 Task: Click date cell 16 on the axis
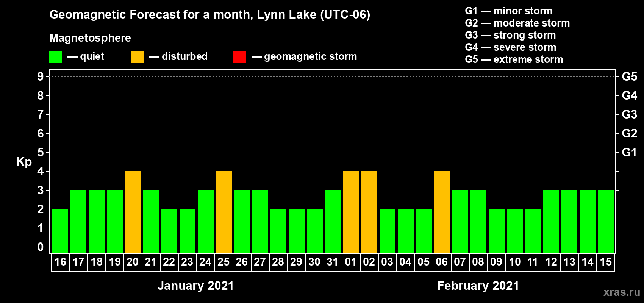(x=60, y=262)
